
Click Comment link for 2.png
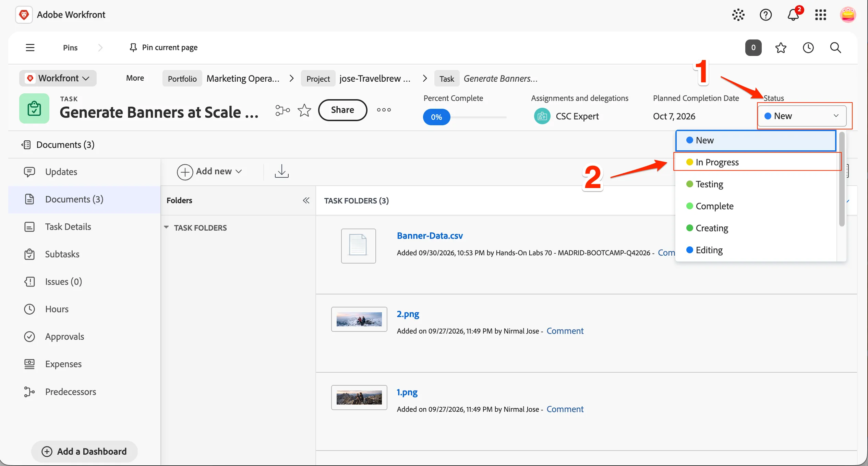click(x=565, y=331)
